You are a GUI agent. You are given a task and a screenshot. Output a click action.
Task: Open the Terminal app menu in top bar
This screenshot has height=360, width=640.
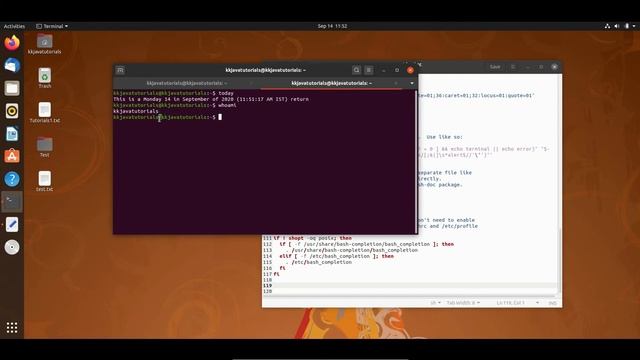point(52,26)
